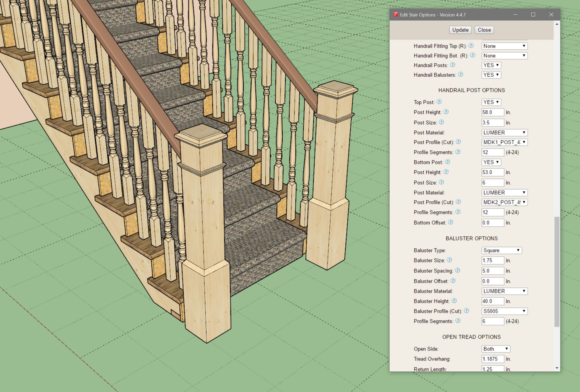Toggle the Handrail Posts YES dropdown
This screenshot has height=392, width=580.
point(491,65)
